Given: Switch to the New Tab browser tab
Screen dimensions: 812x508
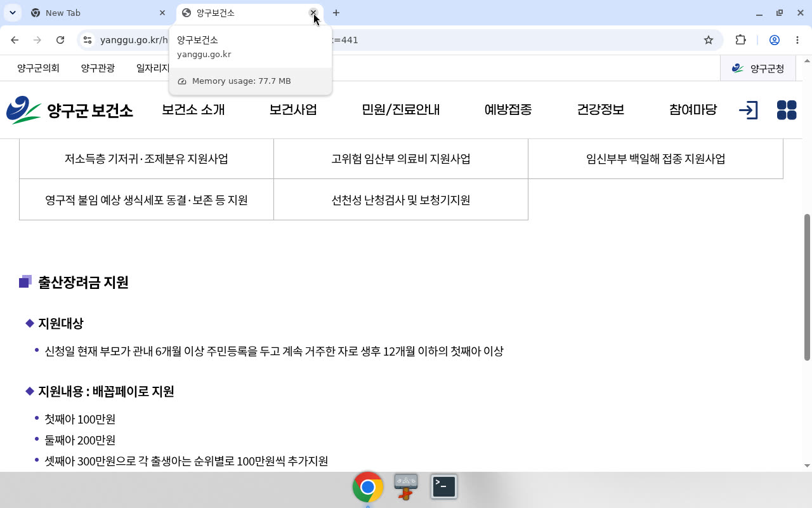Looking at the screenshot, I should point(98,13).
